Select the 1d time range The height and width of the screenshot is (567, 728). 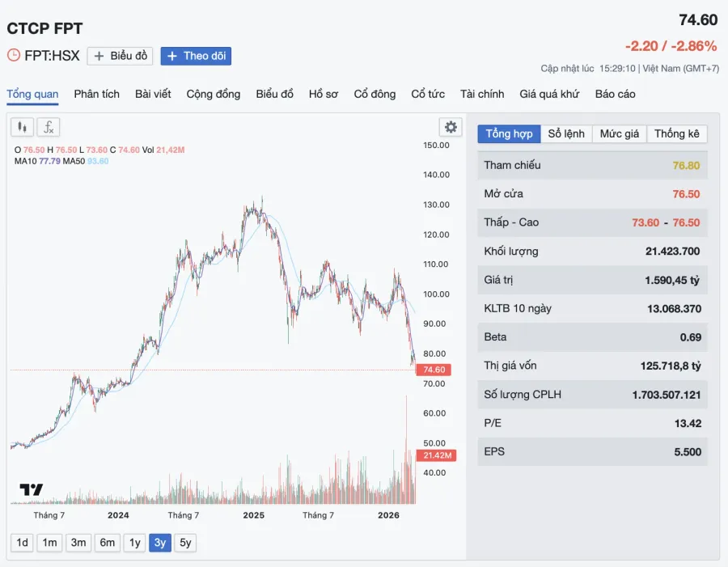coord(22,543)
